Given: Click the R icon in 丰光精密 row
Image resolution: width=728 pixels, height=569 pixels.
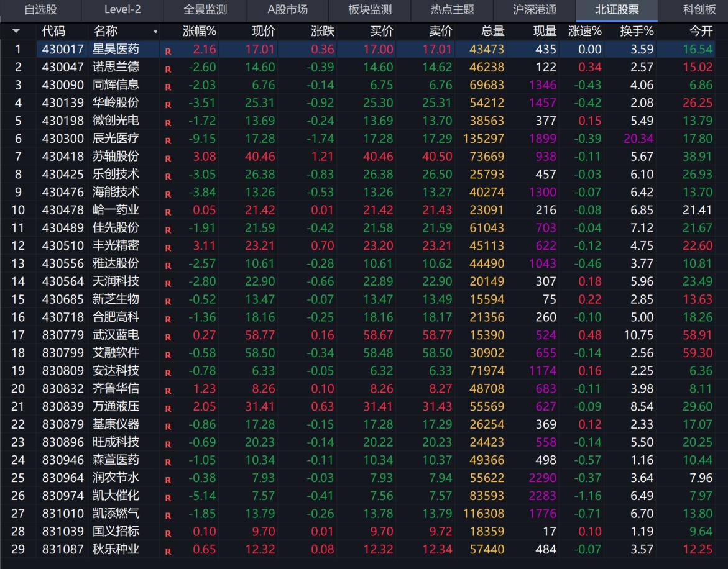Looking at the screenshot, I should (168, 248).
